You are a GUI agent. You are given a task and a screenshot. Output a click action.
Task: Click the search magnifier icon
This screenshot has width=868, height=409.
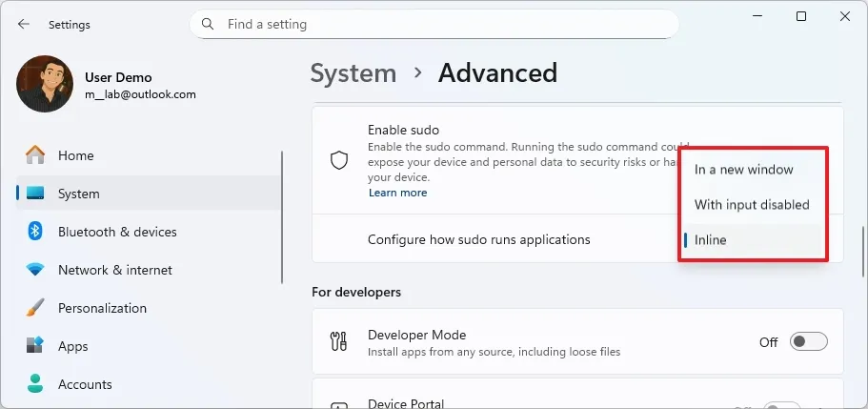(208, 24)
